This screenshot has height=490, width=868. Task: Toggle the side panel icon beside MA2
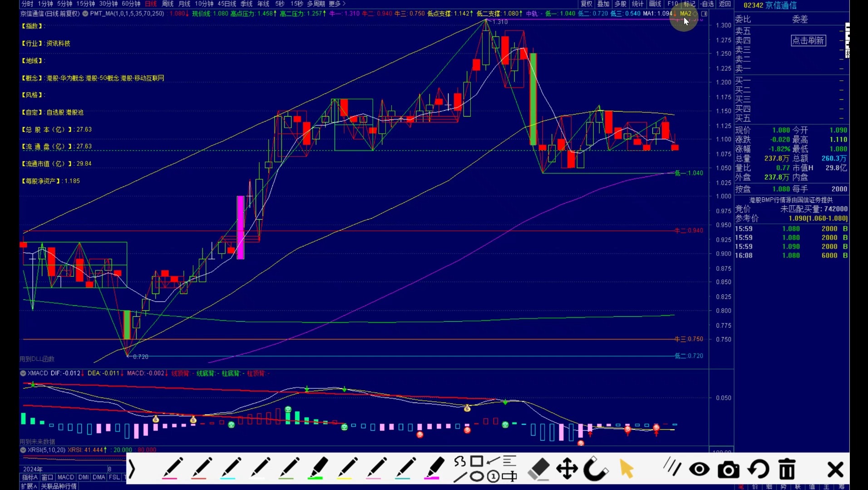[704, 14]
